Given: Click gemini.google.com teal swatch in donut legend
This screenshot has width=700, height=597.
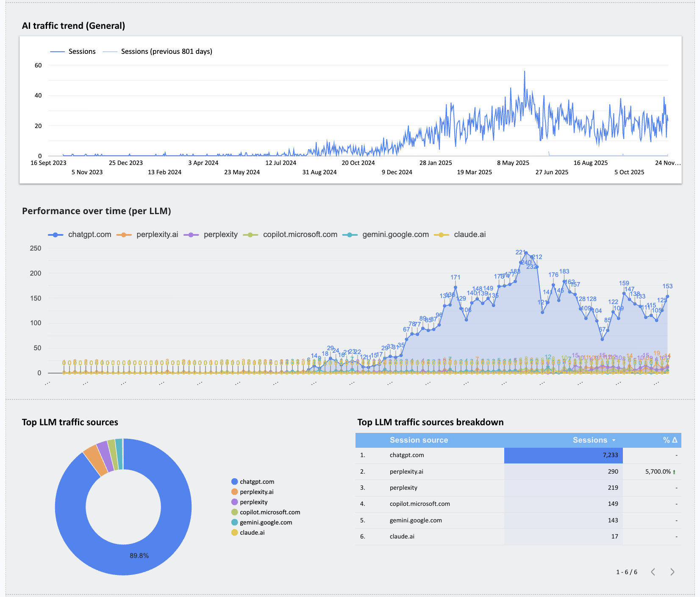Looking at the screenshot, I should point(234,522).
